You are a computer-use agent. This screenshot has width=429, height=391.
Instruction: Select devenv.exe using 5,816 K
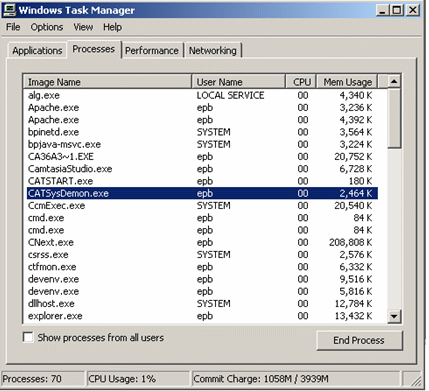click(x=202, y=291)
